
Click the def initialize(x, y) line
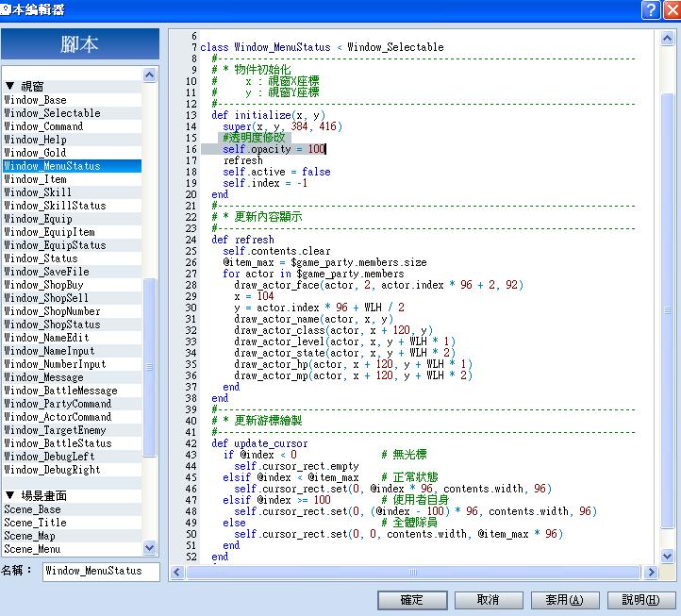[x=268, y=115]
